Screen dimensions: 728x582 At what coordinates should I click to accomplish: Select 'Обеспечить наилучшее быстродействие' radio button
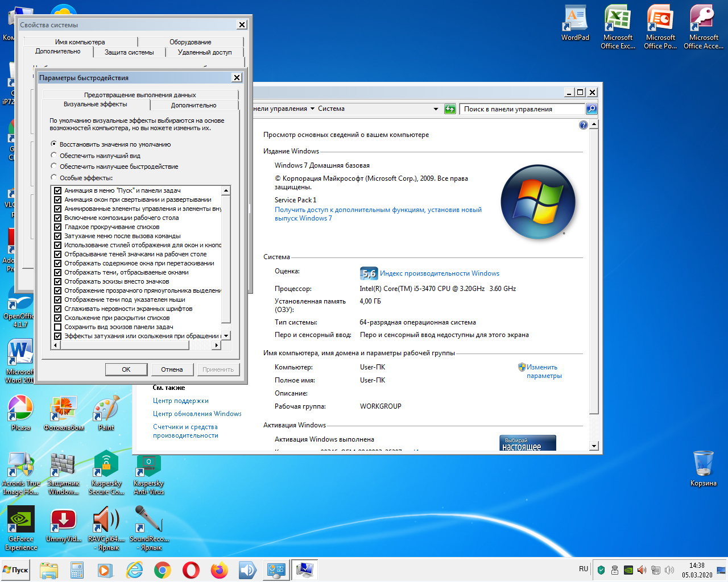click(54, 167)
